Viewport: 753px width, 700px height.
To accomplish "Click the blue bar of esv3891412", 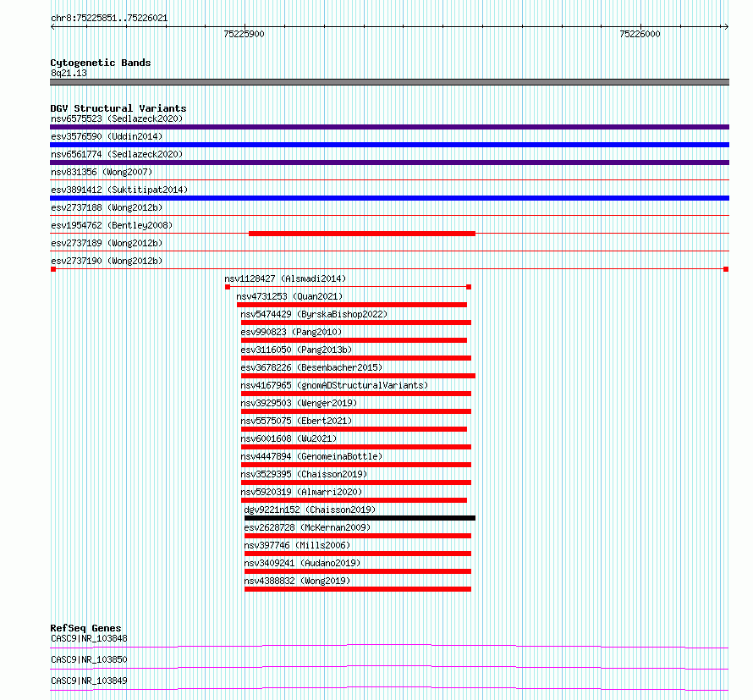I will pos(389,198).
